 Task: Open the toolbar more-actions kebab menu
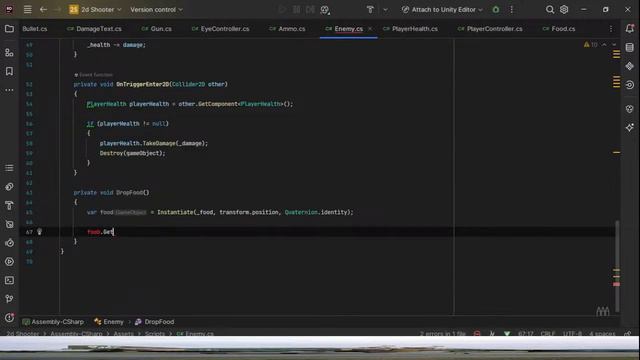click(x=511, y=9)
